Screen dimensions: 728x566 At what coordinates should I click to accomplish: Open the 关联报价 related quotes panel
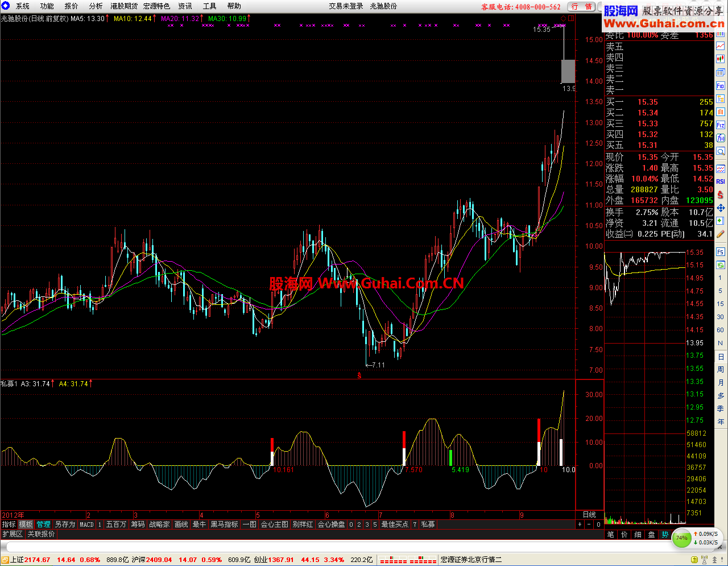pyautogui.click(x=42, y=534)
